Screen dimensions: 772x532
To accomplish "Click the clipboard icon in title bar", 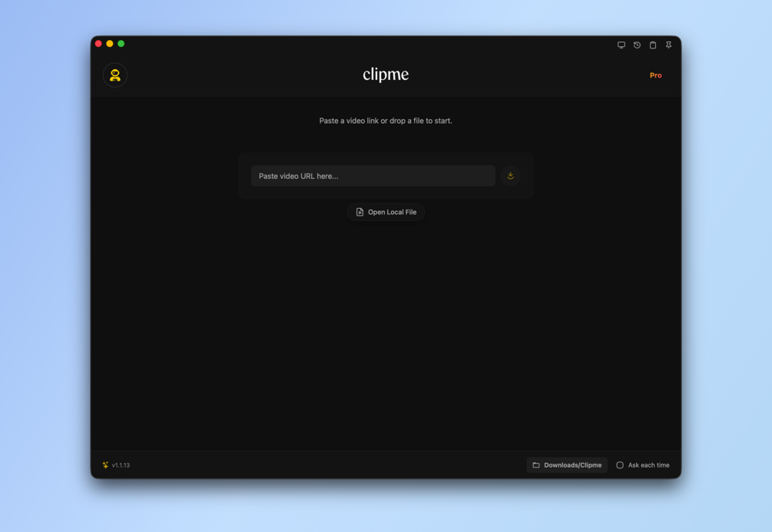I will coord(653,45).
